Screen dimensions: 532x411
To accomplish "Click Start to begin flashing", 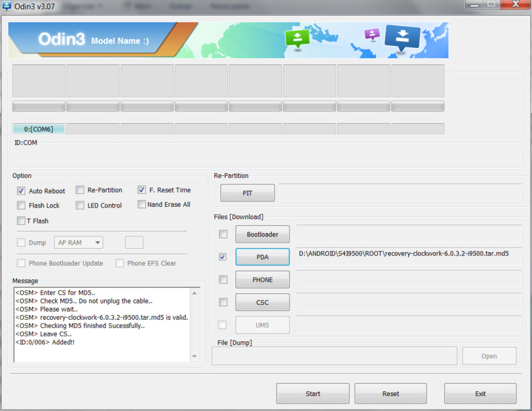I will click(312, 394).
